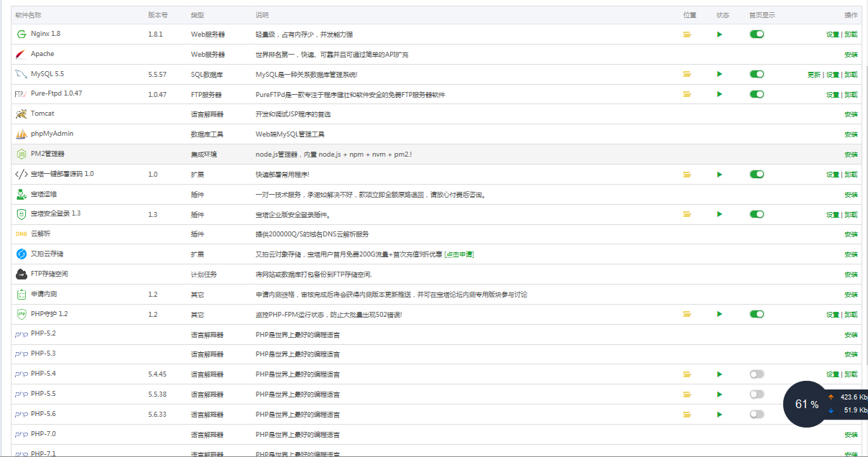Screen dimensions: 868x457
Task: Open 设置 for PHP-5.4
Action: 833,374
